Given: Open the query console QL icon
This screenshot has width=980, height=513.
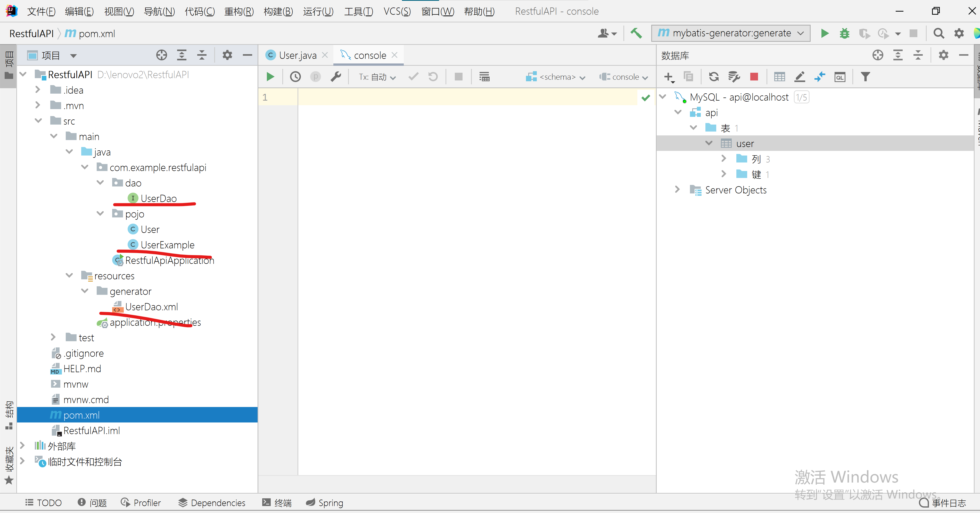Looking at the screenshot, I should point(840,77).
